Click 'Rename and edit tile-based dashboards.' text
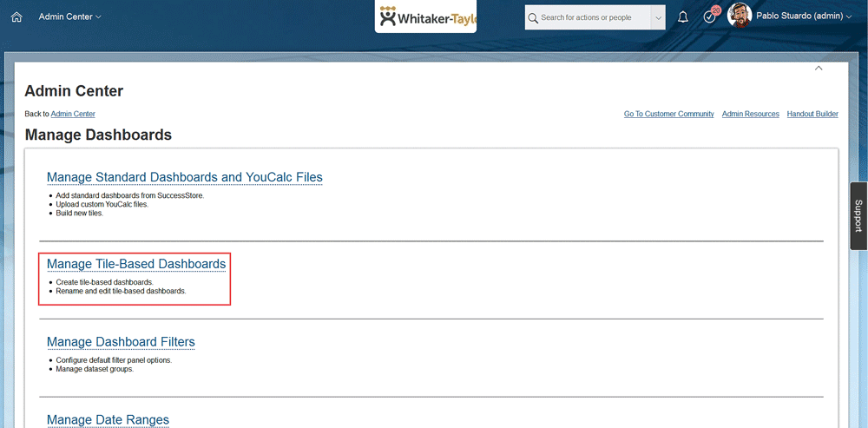Viewport: 868px width, 428px height. [x=121, y=291]
